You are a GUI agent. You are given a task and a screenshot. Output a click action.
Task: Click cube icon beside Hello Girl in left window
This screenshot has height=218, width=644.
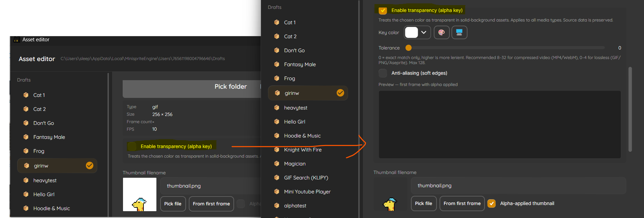pos(26,194)
